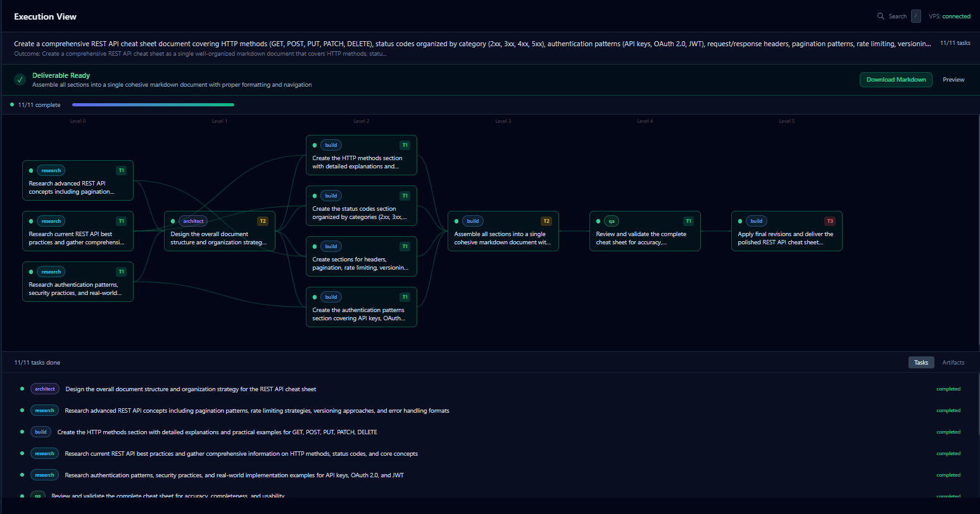Viewport: 980px width, 514px height.
Task: Click build tag in task list
Action: coord(41,432)
